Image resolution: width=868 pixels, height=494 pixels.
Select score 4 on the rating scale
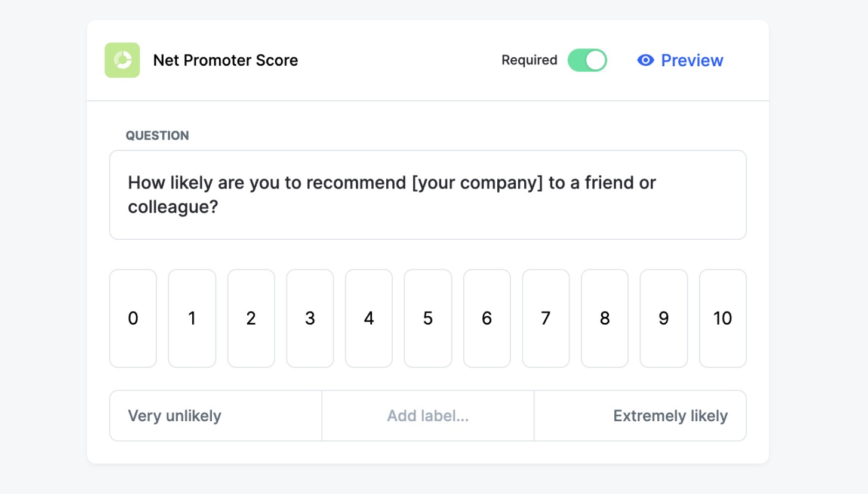tap(369, 318)
